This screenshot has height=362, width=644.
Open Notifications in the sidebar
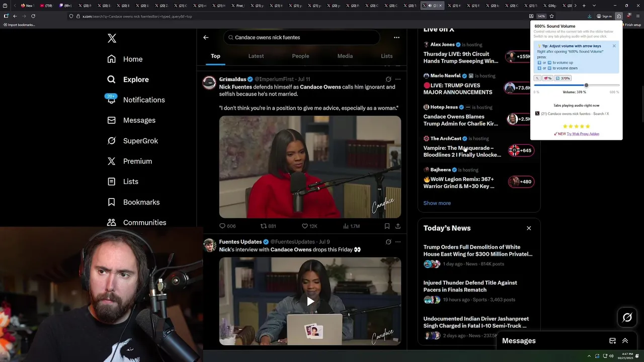(x=136, y=100)
